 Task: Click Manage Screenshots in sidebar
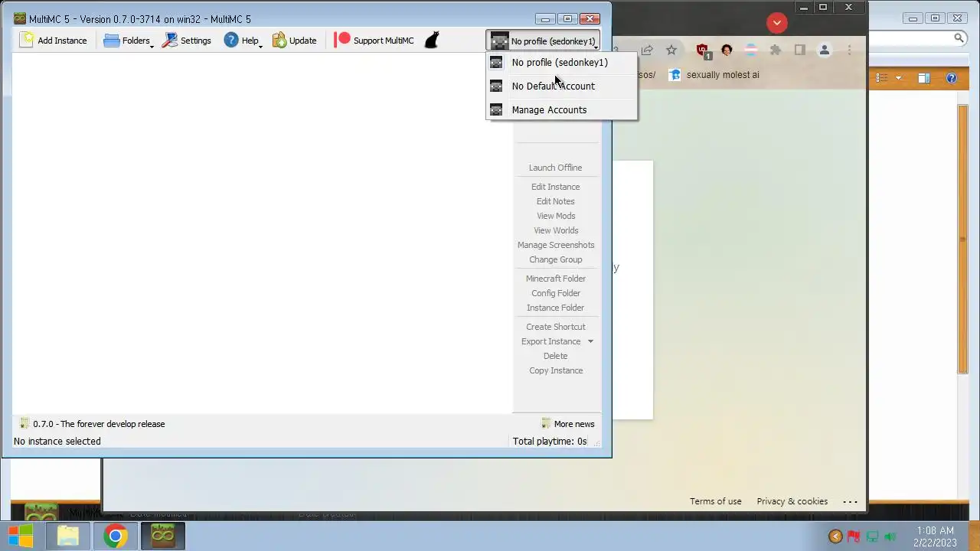point(555,245)
